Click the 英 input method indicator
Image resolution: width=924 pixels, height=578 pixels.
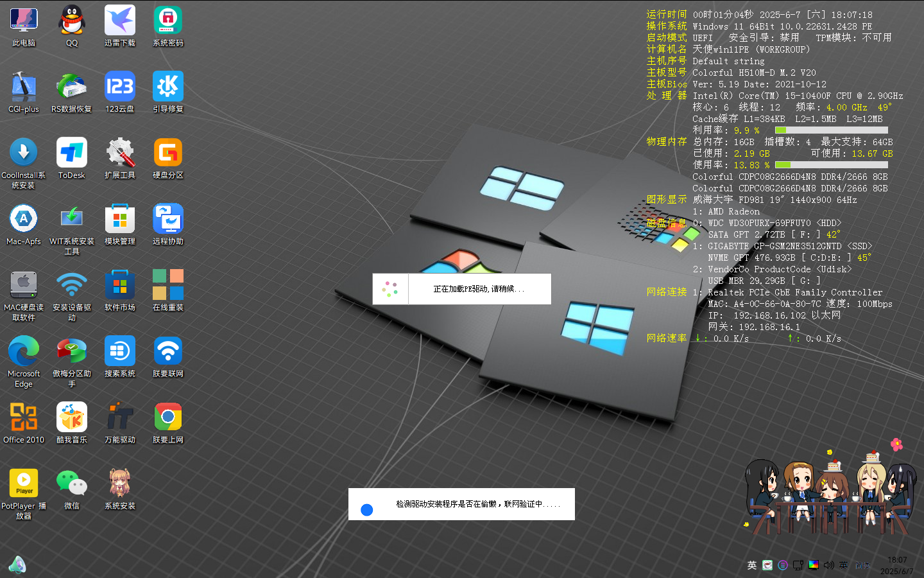click(752, 565)
